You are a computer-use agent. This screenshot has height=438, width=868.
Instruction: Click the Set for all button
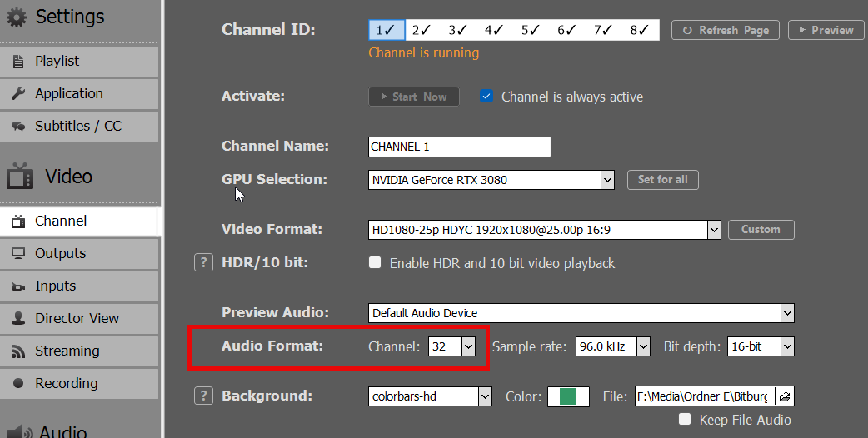point(662,180)
